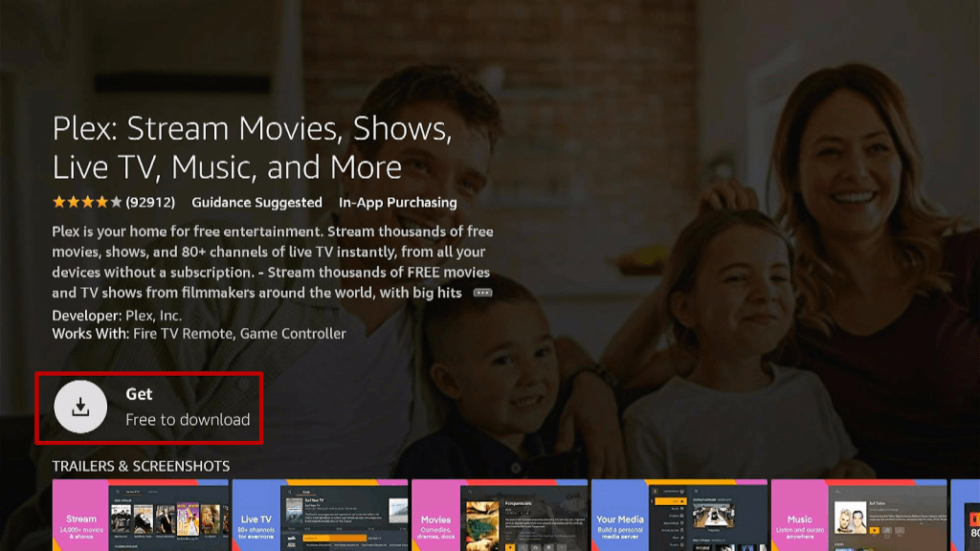
Task: Open the Your Media screenshot thumbnail
Action: [x=679, y=516]
